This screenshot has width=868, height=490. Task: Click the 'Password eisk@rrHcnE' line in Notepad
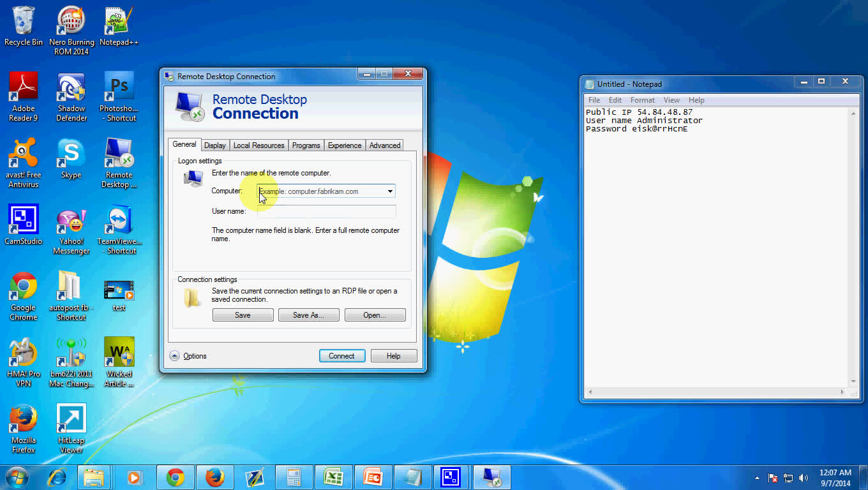[x=636, y=129]
